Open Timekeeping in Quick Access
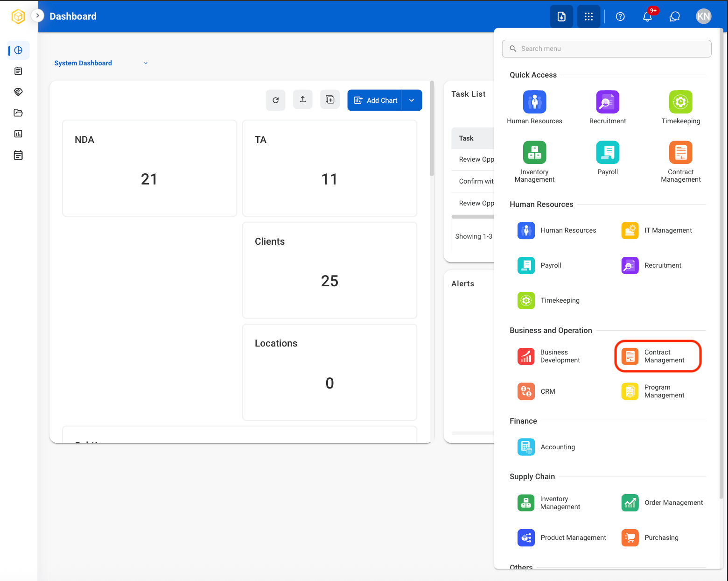 (681, 107)
